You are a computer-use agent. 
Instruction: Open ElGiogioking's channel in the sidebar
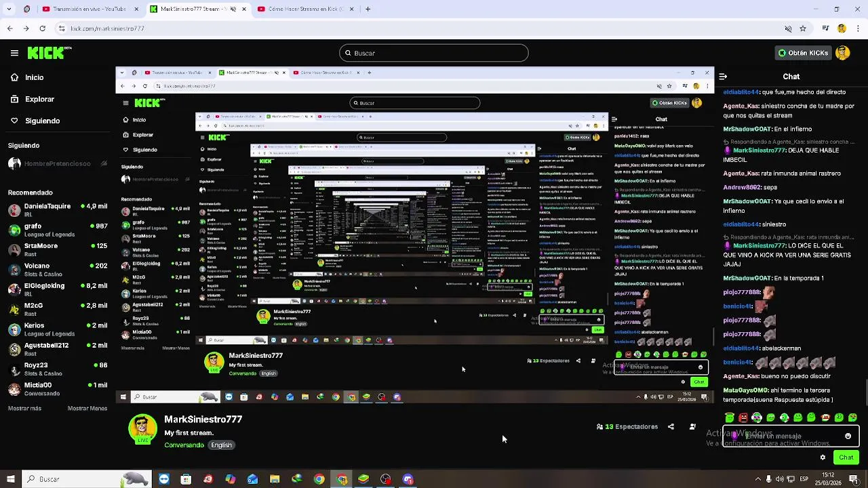pos(58,289)
